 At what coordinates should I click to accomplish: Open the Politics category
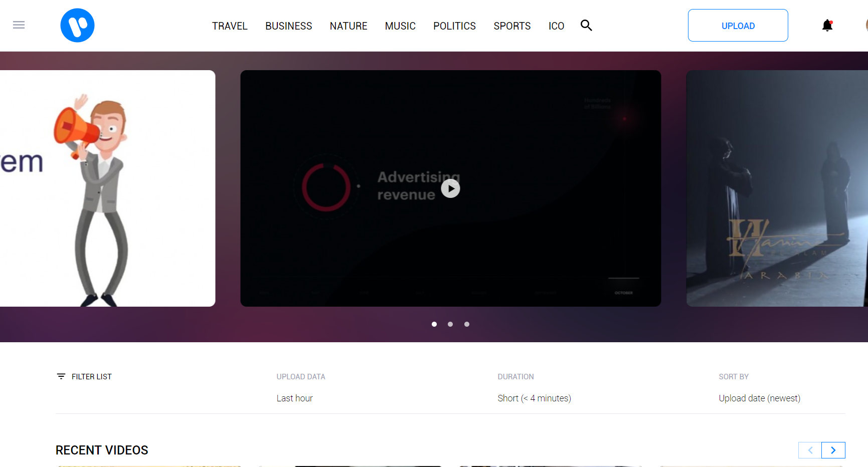[454, 26]
